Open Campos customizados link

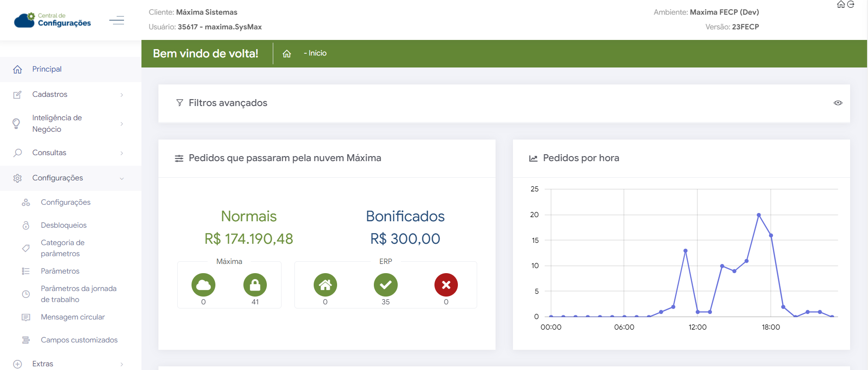[79, 340]
